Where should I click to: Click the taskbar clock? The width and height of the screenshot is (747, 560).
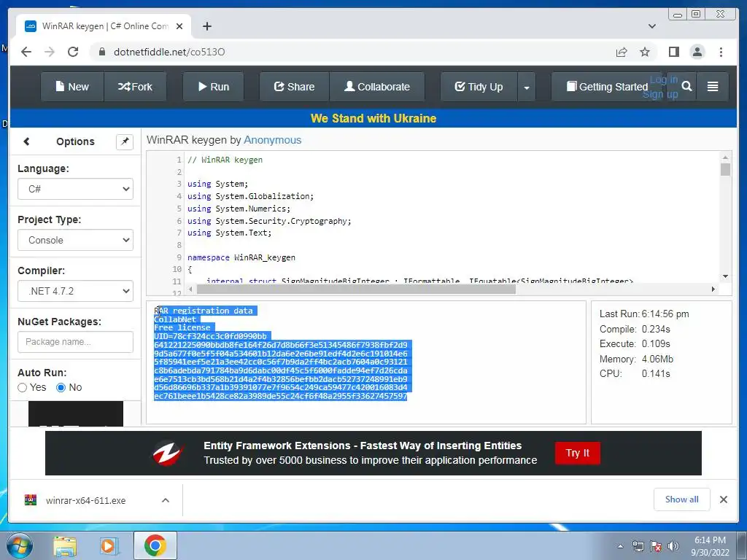(710, 546)
